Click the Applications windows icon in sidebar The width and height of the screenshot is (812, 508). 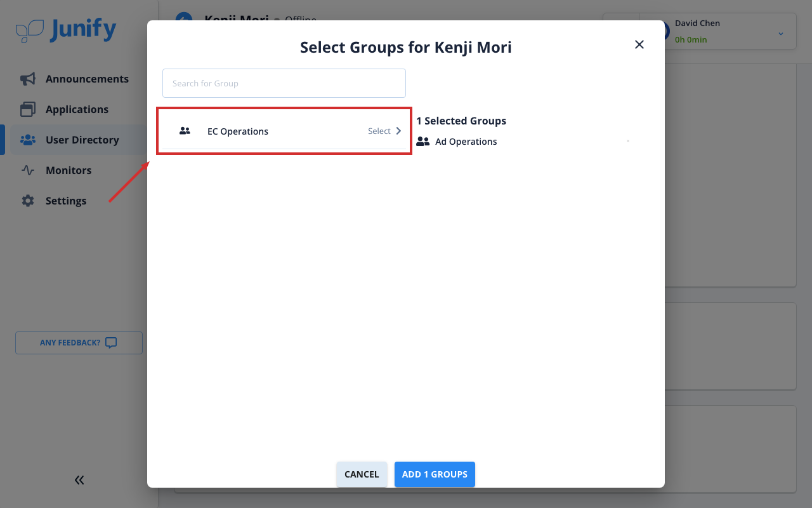coord(28,109)
